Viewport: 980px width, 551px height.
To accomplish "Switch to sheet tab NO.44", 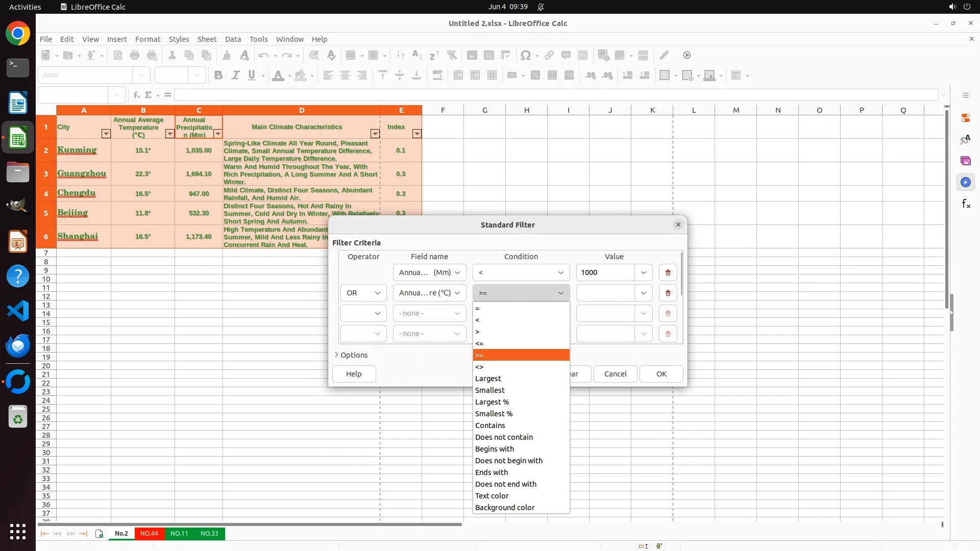I will click(149, 534).
